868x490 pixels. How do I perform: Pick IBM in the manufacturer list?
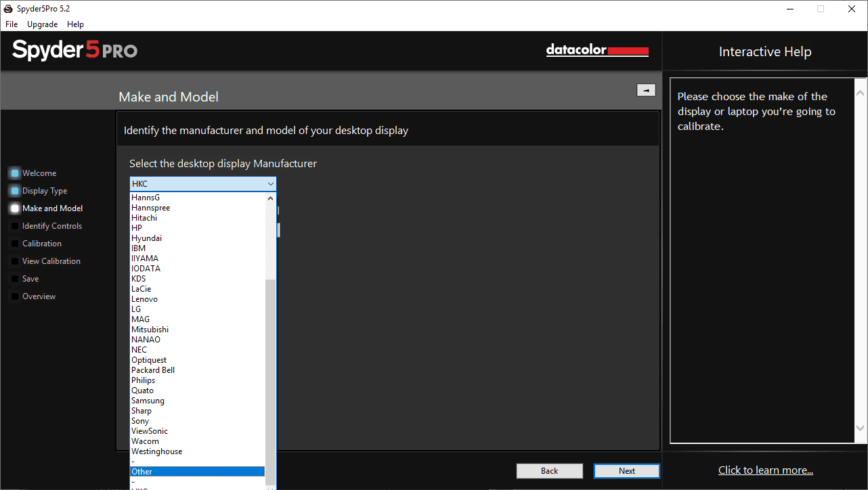[x=197, y=248]
